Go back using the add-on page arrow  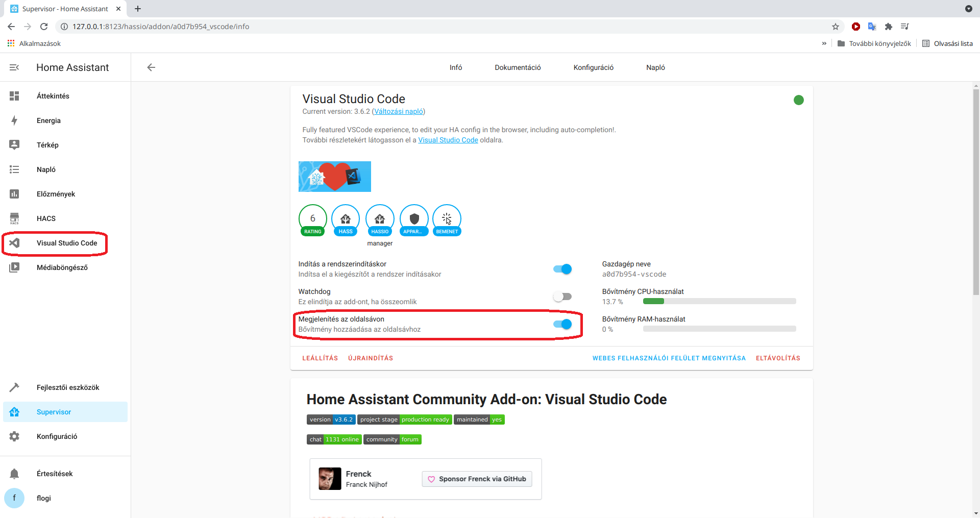[151, 67]
